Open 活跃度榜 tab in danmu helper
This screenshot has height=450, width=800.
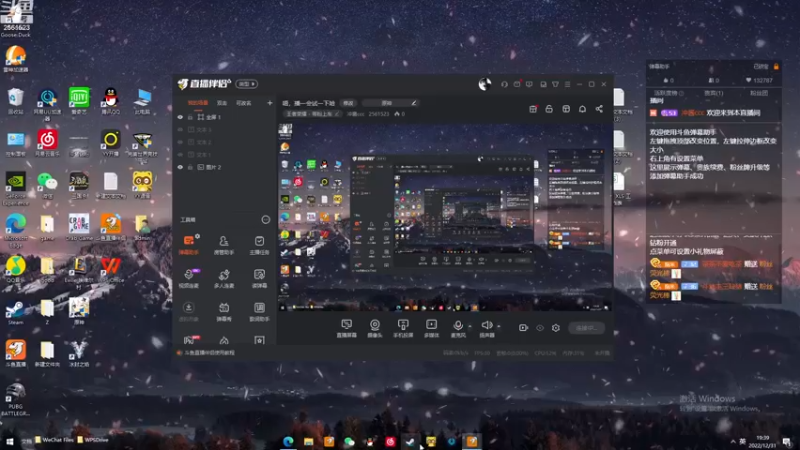coord(669,93)
